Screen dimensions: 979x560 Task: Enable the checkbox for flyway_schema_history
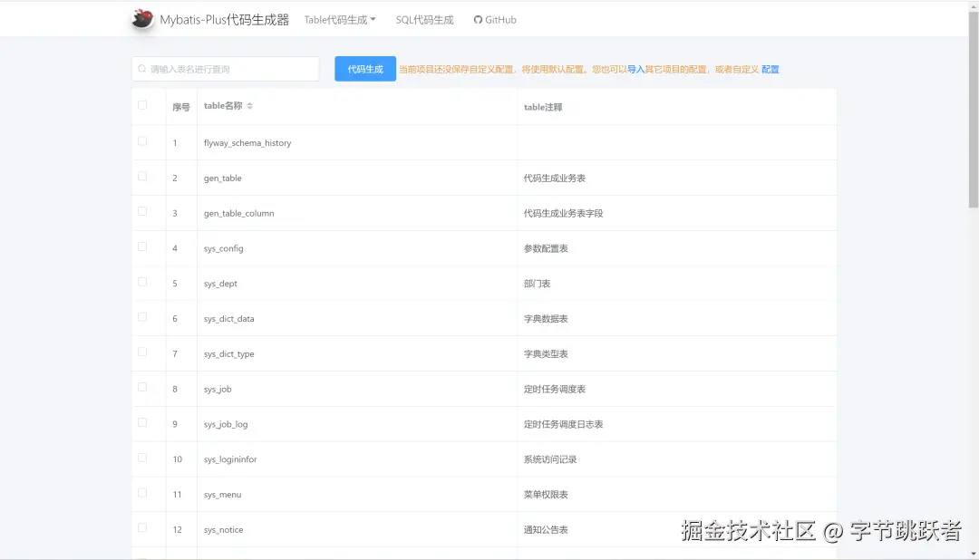(x=141, y=140)
